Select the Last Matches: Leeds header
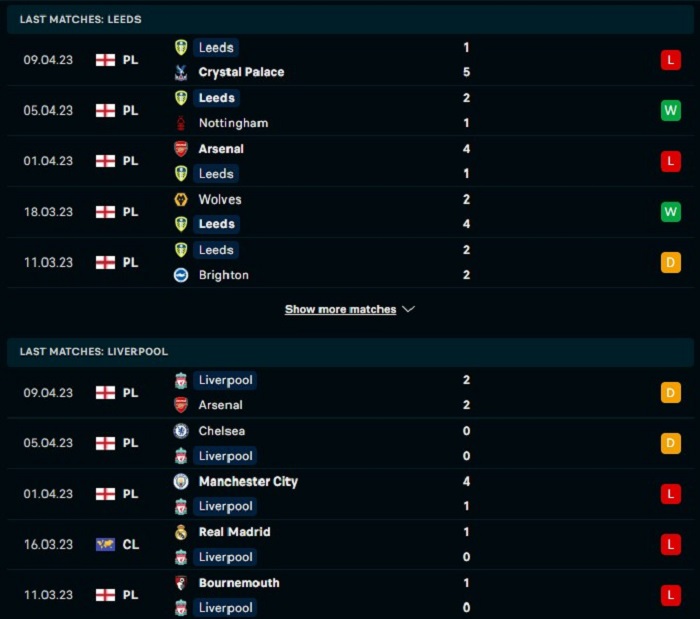The image size is (700, 619). tap(350, 19)
